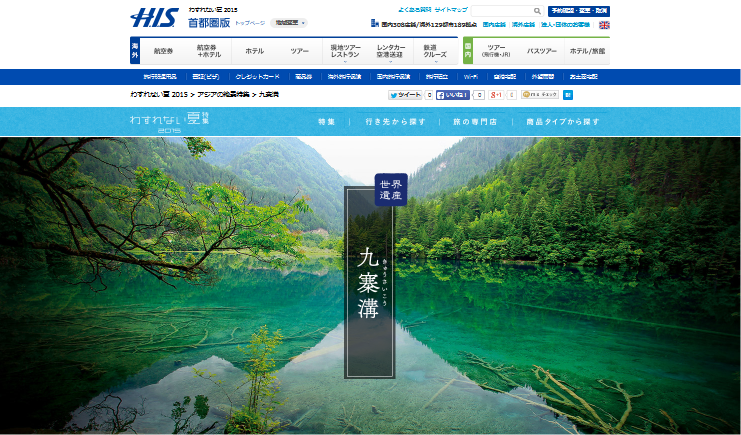Image resolution: width=741 pixels, height=435 pixels.
Task: Select 特集 in the light blue bar
Action: pos(327,122)
